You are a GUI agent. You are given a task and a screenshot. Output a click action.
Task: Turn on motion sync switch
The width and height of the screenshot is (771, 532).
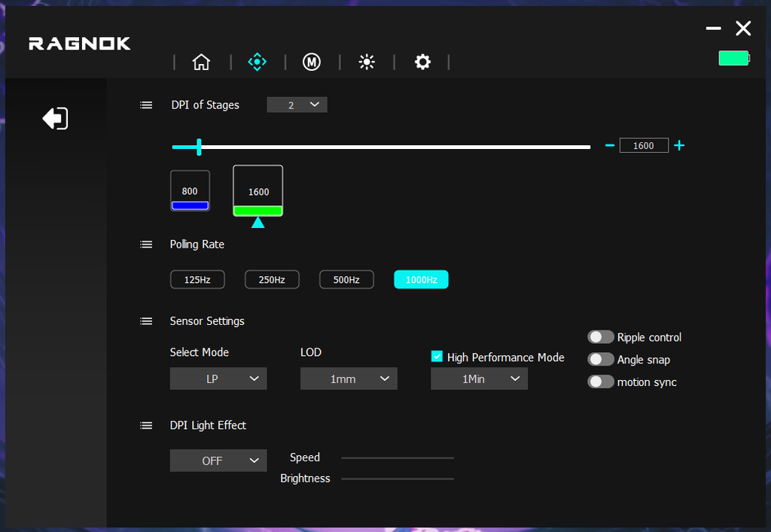(x=600, y=382)
